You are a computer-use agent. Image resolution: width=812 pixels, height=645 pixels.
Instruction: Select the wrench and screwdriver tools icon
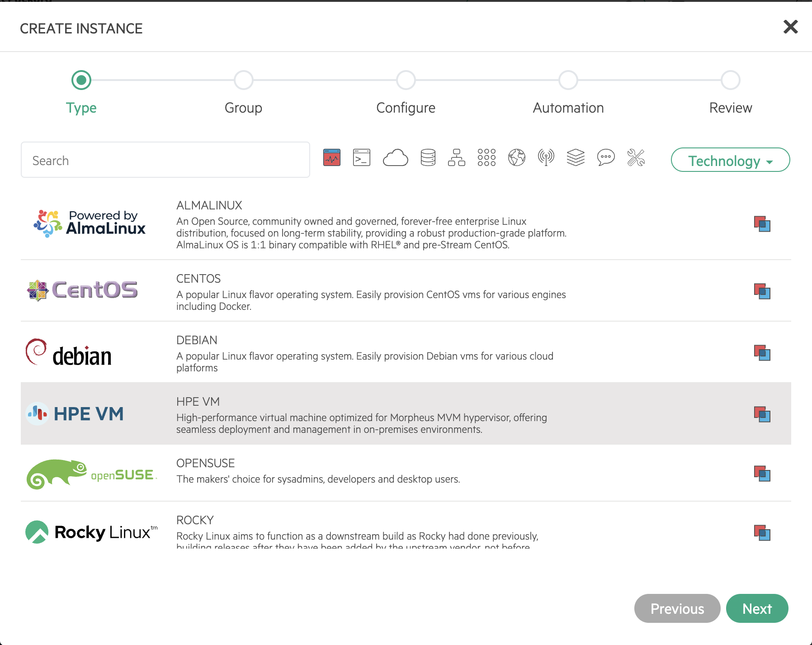[x=636, y=158]
